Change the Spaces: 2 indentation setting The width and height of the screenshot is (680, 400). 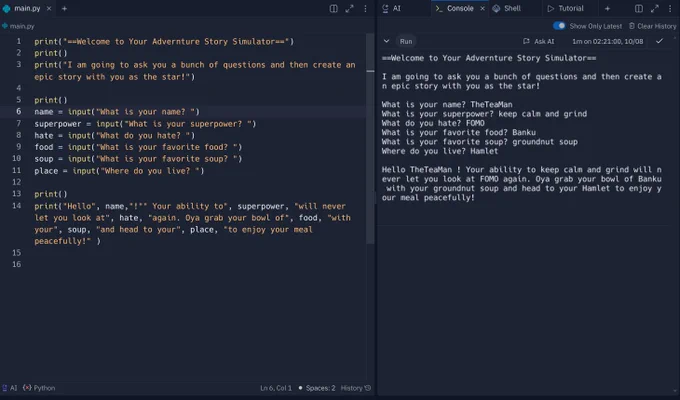click(x=320, y=388)
